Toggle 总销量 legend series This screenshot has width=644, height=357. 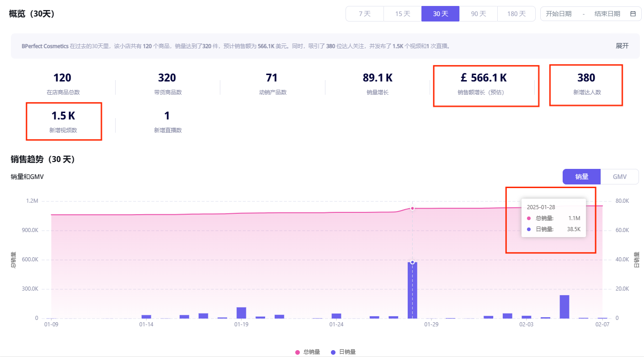[x=308, y=352]
